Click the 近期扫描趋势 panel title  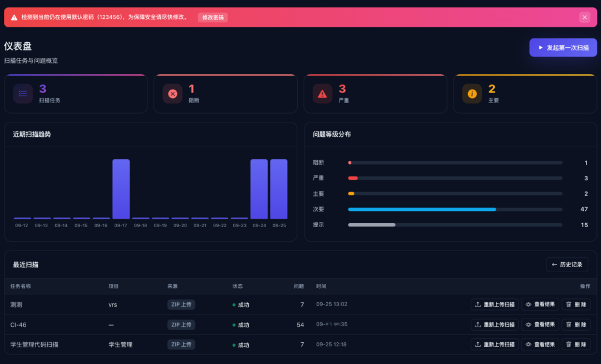click(32, 134)
